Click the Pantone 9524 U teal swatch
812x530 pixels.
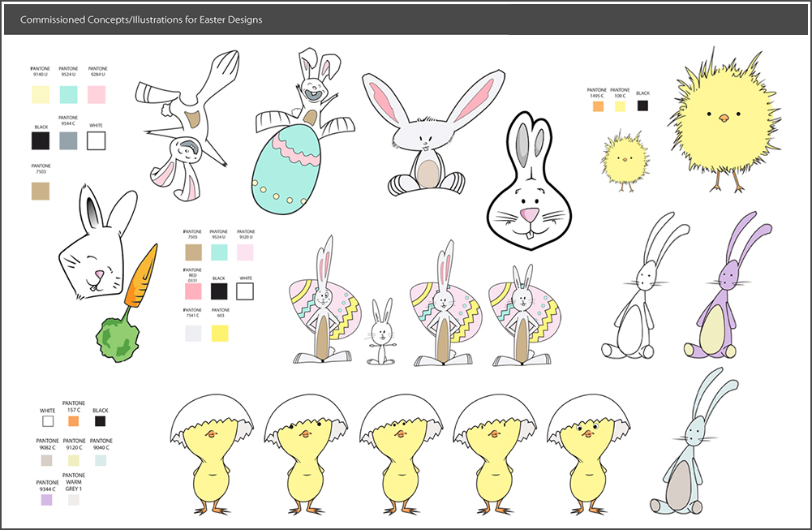(68, 95)
